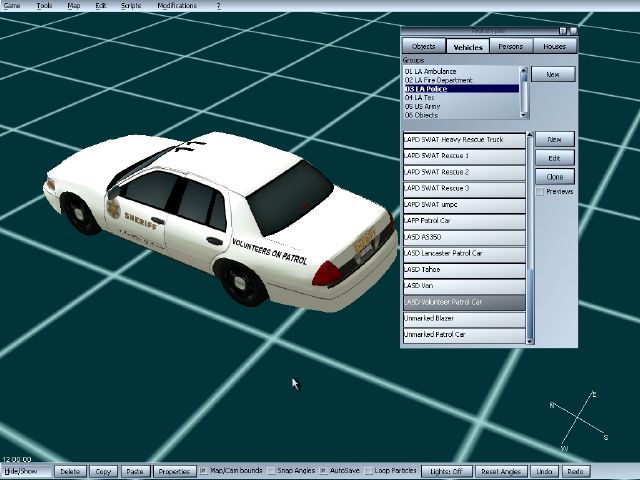Toggle Map/Cam bounds checkbox
The width and height of the screenshot is (640, 480).
tap(203, 471)
